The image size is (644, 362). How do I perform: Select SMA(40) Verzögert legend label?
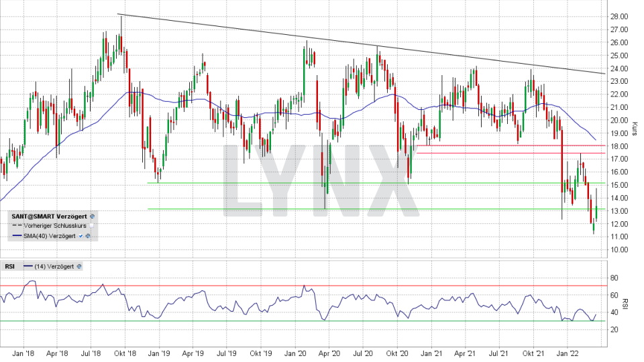click(x=49, y=236)
